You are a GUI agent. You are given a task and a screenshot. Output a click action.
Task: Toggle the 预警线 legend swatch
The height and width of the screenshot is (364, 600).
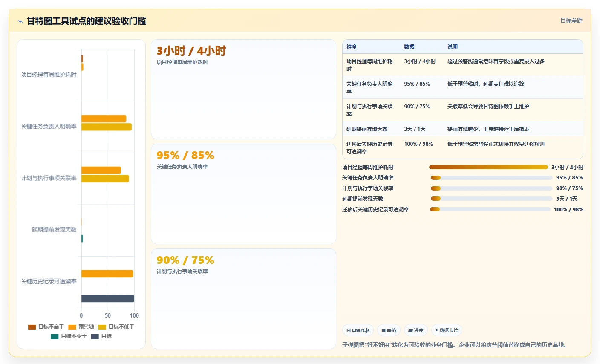tap(72, 327)
